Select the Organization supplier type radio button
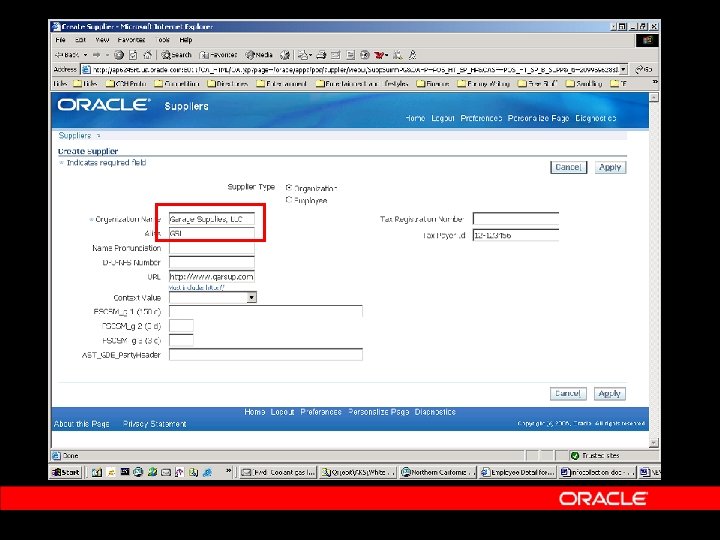This screenshot has height=540, width=720. (x=289, y=187)
